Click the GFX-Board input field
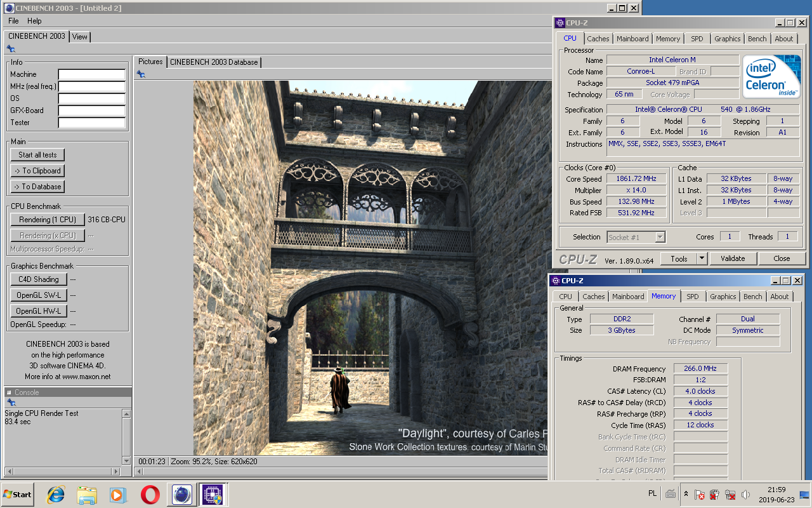The width and height of the screenshot is (812, 508). pyautogui.click(x=92, y=110)
